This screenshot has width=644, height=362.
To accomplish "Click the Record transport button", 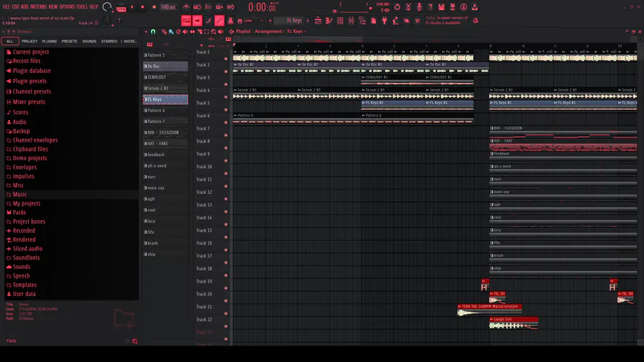I will coord(154,7).
